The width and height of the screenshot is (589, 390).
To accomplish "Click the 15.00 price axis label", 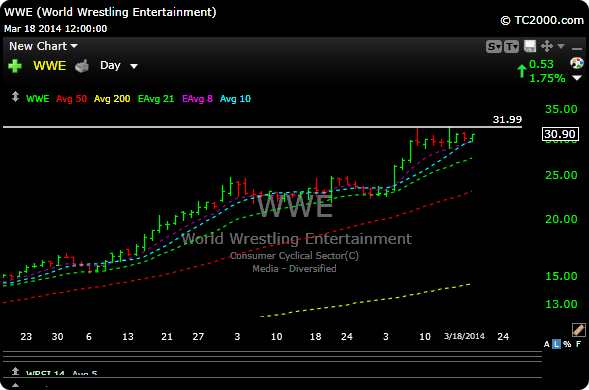I will pyautogui.click(x=561, y=276).
